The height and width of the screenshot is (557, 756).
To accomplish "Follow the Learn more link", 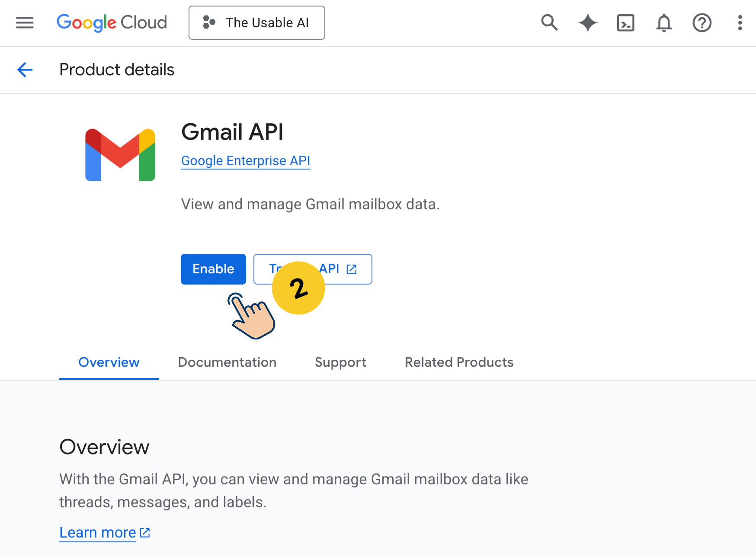I will [x=105, y=533].
